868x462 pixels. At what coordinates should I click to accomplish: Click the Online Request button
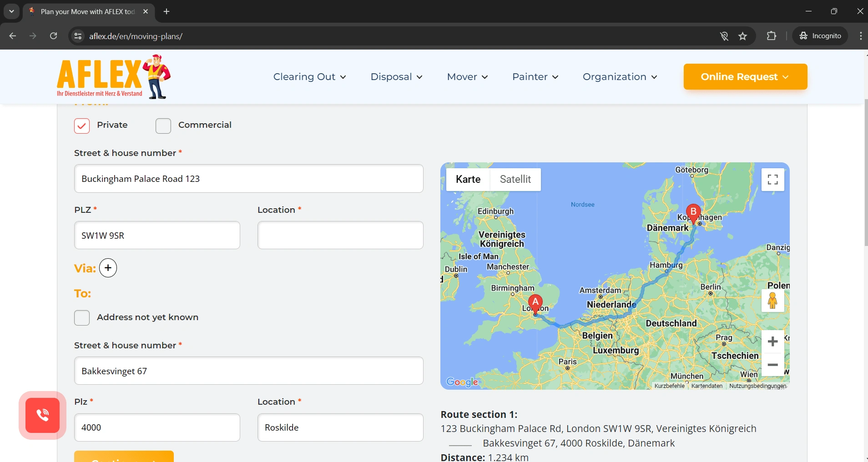click(745, 77)
